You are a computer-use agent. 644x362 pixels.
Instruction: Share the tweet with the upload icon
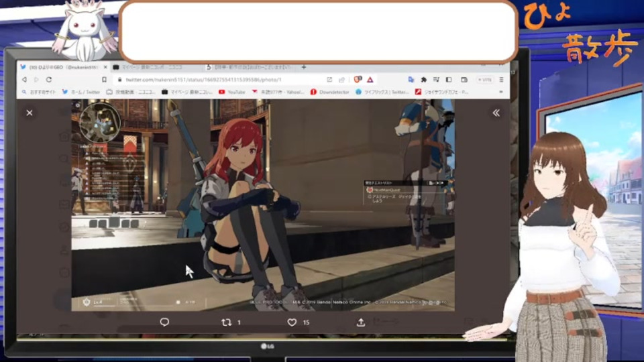coord(361,322)
